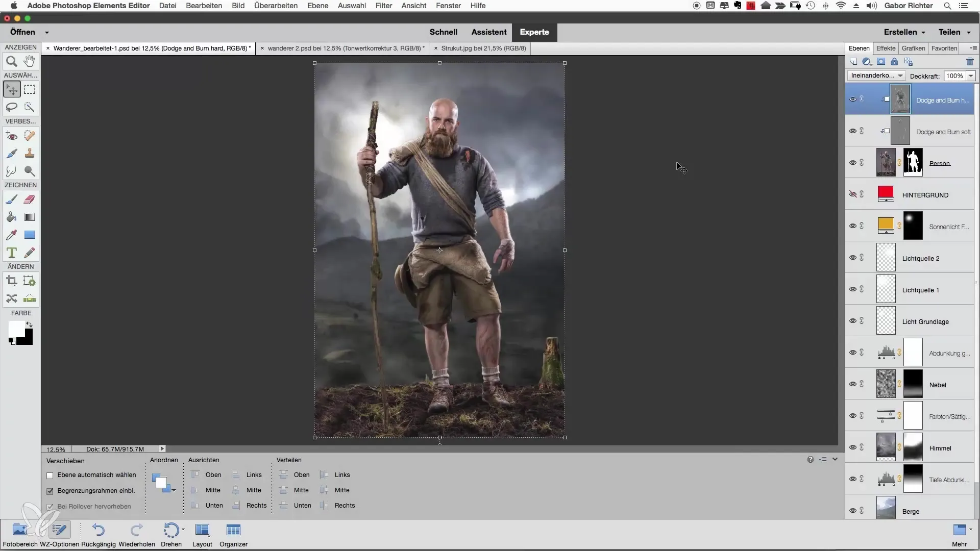This screenshot has height=551, width=980.
Task: Open the Deckkraft opacity dropdown arrow
Action: point(971,76)
